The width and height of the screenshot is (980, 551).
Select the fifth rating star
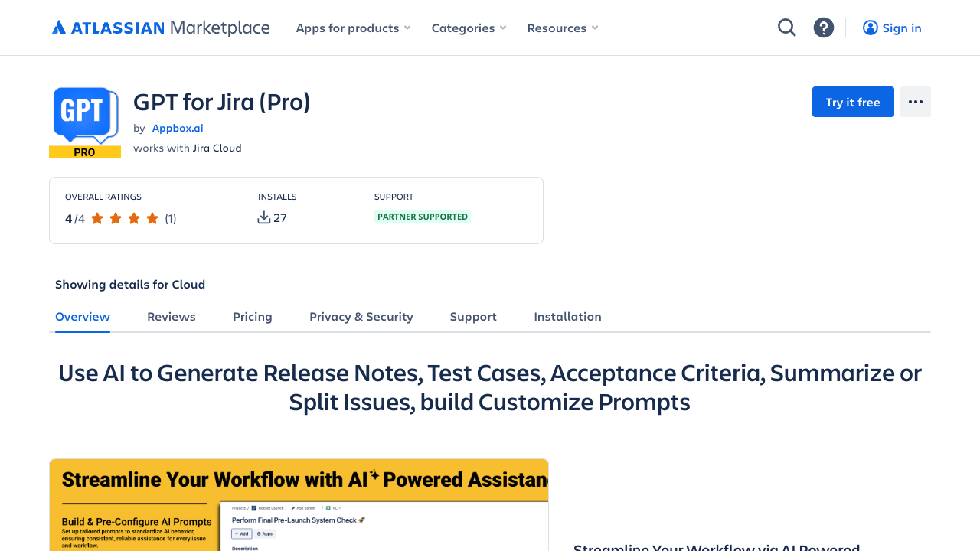(152, 217)
